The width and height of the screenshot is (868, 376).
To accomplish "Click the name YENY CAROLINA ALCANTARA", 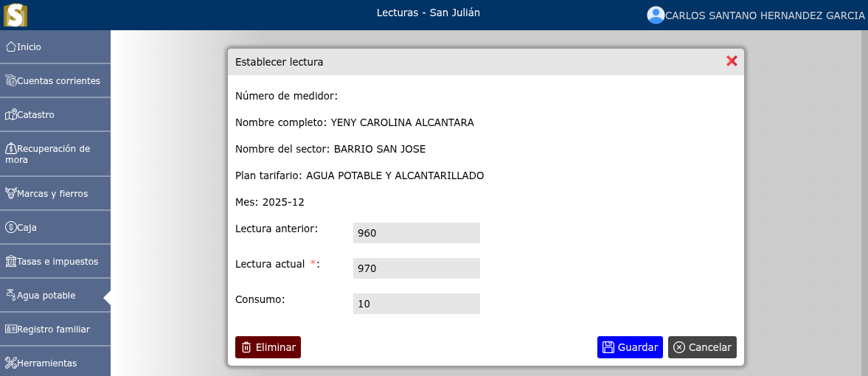I will click(x=403, y=122).
